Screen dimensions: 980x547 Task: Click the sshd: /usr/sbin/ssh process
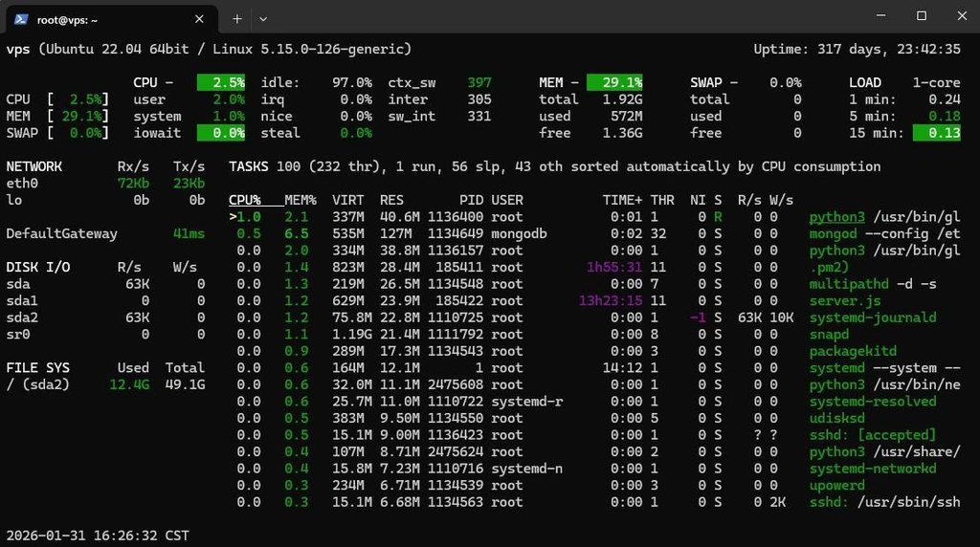884,502
